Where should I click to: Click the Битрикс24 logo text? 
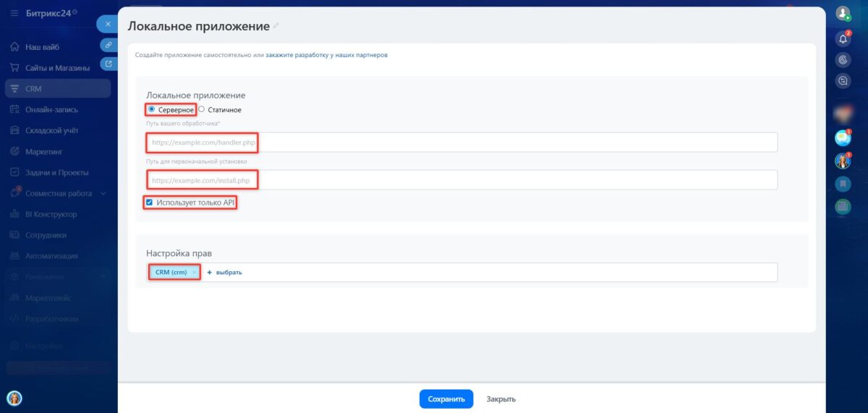pos(49,13)
